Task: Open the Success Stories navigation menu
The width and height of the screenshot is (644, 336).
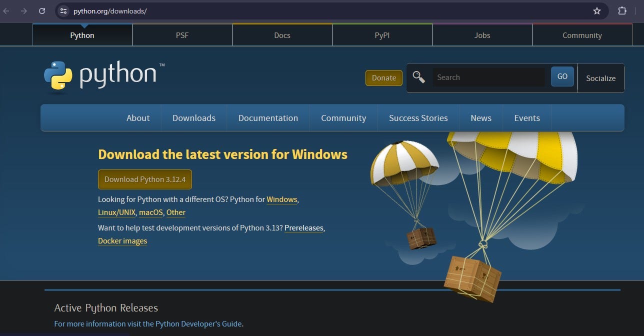Action: tap(418, 118)
